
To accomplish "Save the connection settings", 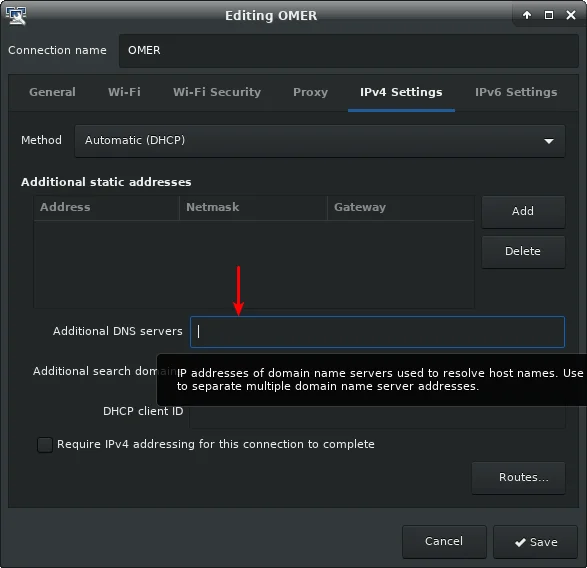I will click(x=535, y=542).
